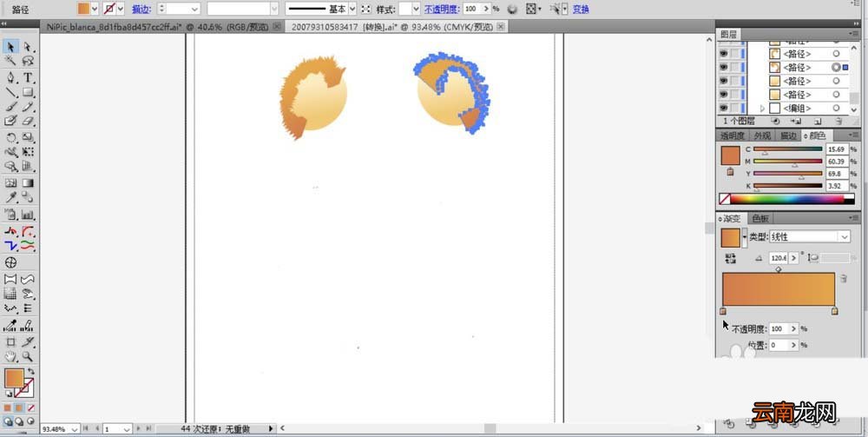Switch to NiPic_blanca document tab
868x437 pixels.
point(158,27)
